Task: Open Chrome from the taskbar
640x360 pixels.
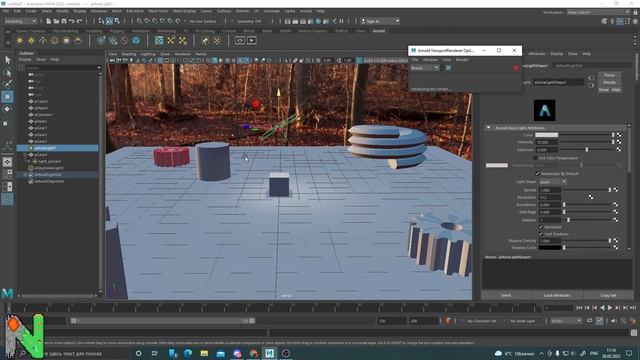Action: [x=253, y=353]
